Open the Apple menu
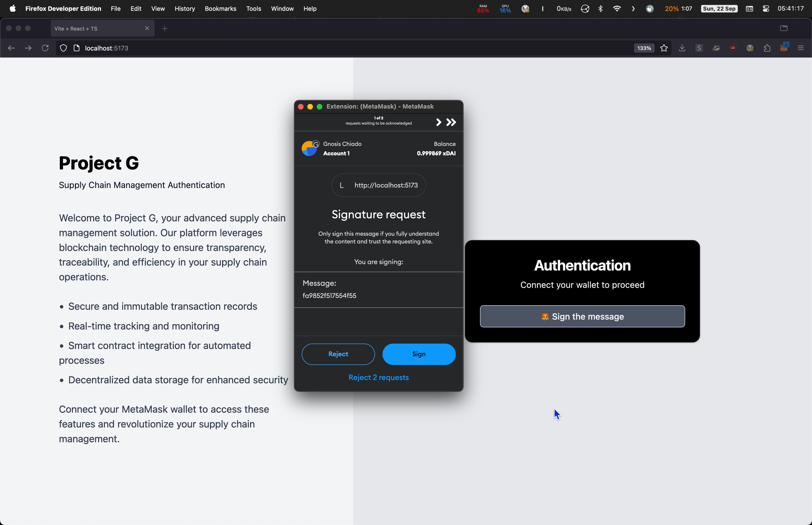Image resolution: width=812 pixels, height=525 pixels. point(13,8)
